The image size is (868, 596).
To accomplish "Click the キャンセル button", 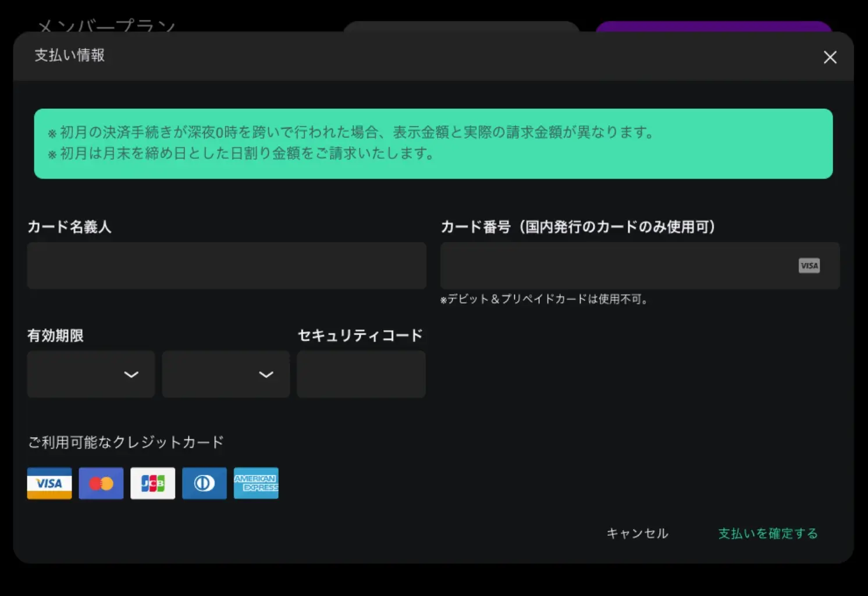I will click(638, 533).
